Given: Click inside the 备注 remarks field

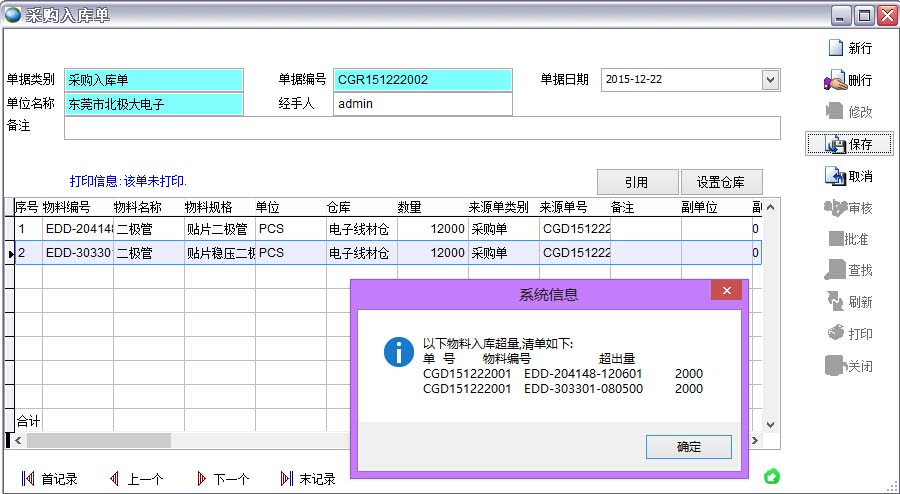Looking at the screenshot, I should pyautogui.click(x=420, y=128).
